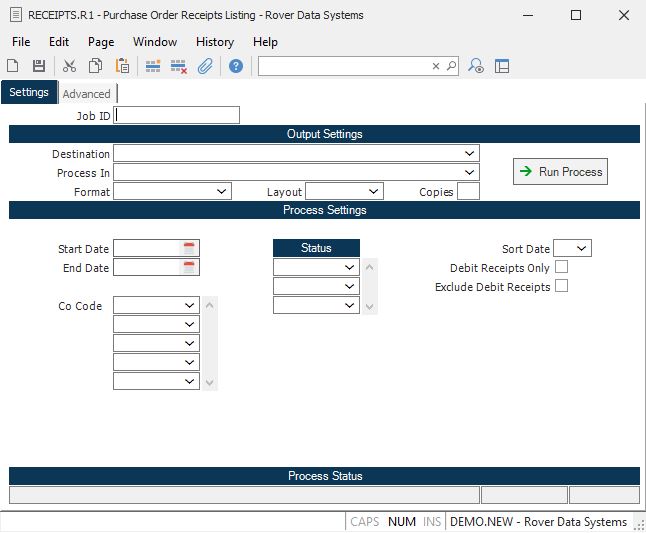
Task: Click the New document icon
Action: (x=13, y=66)
